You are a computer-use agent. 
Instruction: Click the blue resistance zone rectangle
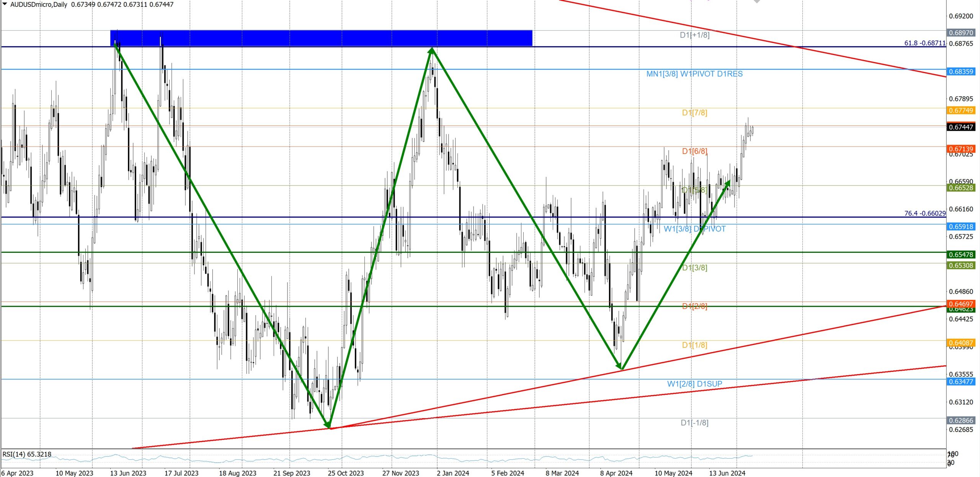[x=321, y=38]
